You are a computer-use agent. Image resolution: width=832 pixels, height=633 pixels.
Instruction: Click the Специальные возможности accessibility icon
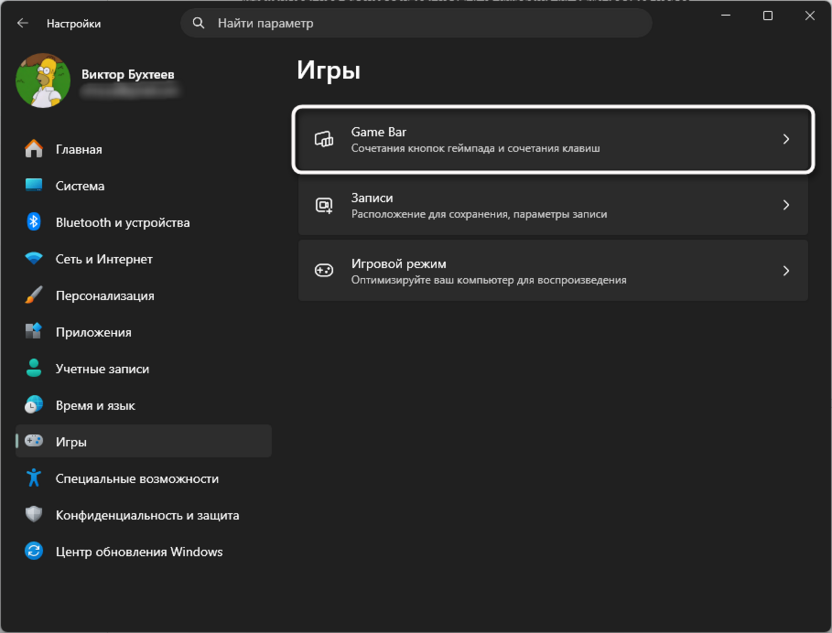click(x=33, y=478)
